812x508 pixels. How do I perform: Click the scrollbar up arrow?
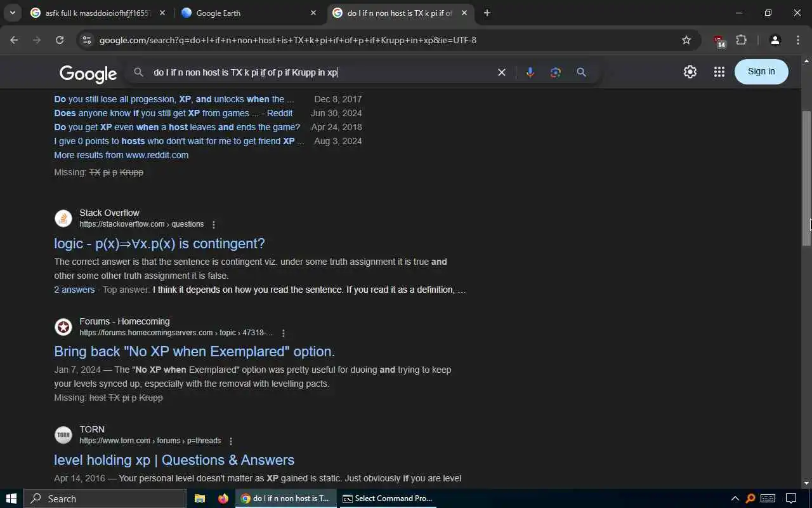pos(806,61)
